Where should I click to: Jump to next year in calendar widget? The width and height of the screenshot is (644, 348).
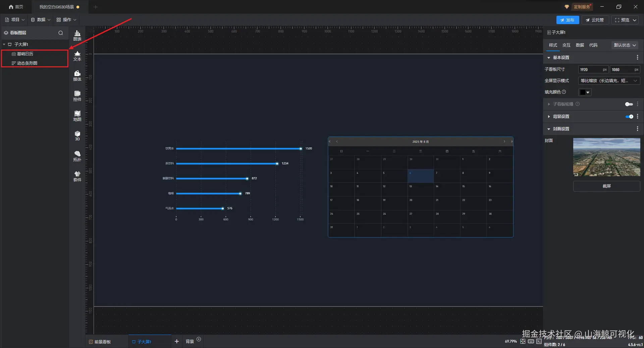(512, 142)
